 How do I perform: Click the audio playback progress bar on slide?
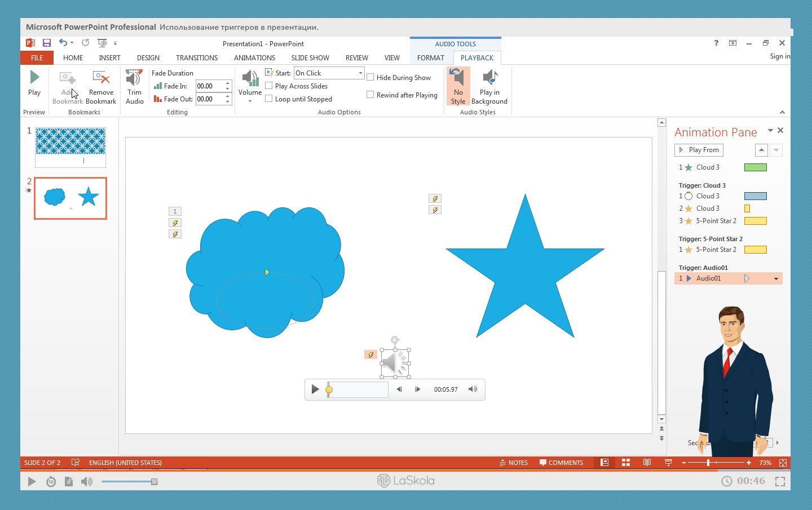pos(358,389)
